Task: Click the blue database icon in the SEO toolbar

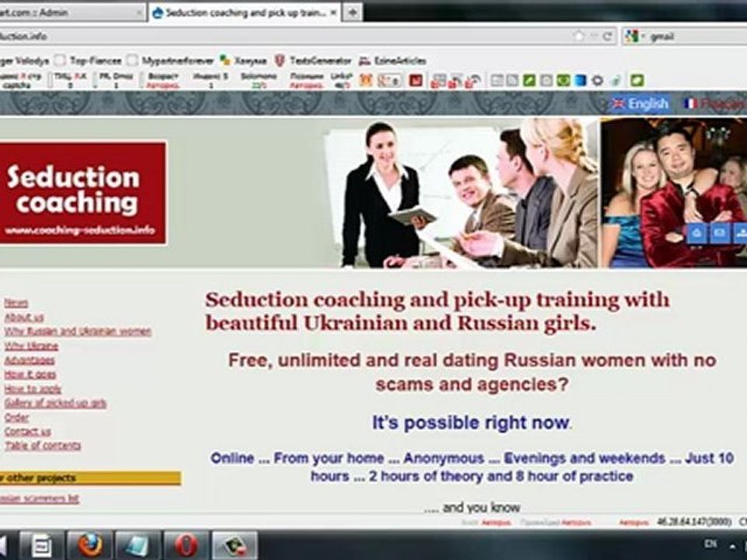Action: pos(580,80)
